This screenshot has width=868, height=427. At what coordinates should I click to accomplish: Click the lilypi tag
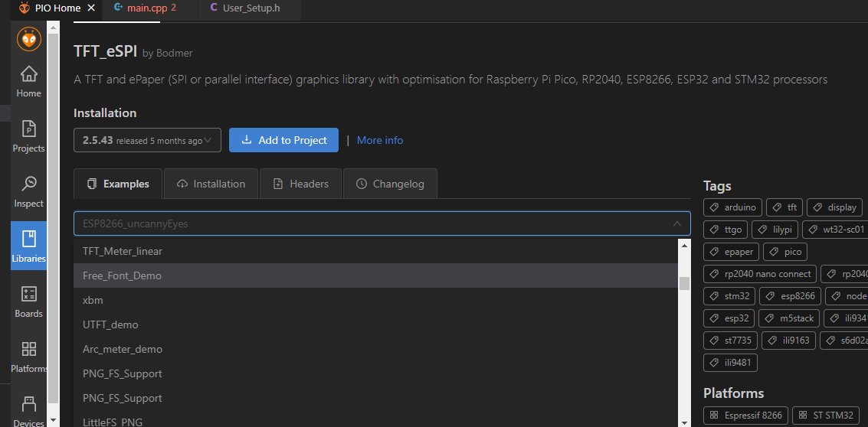coord(775,230)
